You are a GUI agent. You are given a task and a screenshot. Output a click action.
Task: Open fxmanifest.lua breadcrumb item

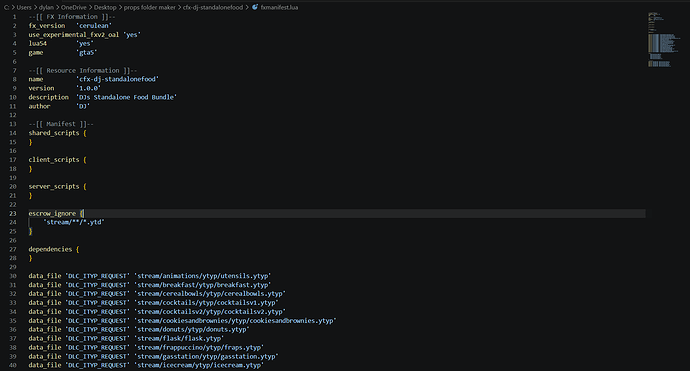tap(279, 7)
